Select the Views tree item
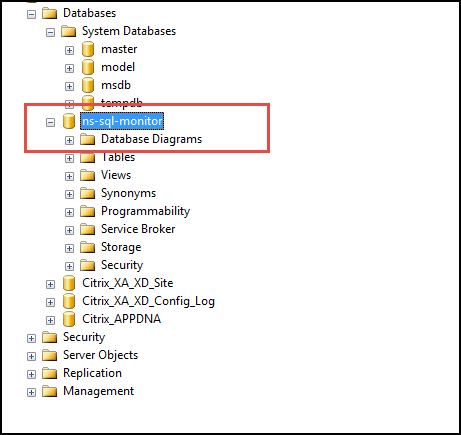This screenshot has width=461, height=435. point(116,175)
